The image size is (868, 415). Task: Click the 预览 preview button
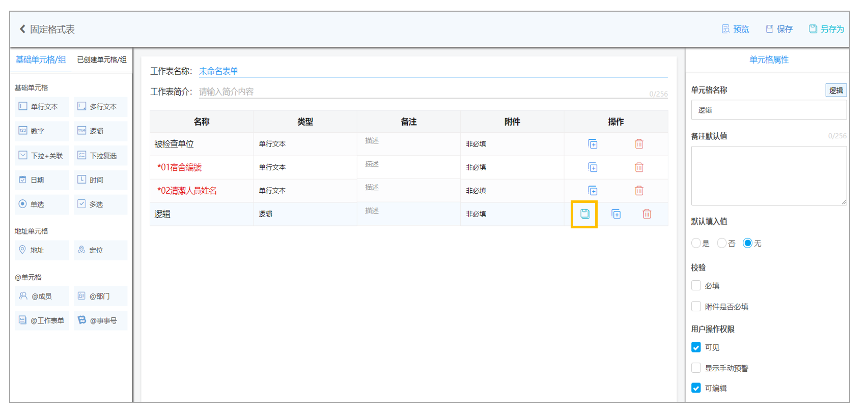tap(736, 29)
